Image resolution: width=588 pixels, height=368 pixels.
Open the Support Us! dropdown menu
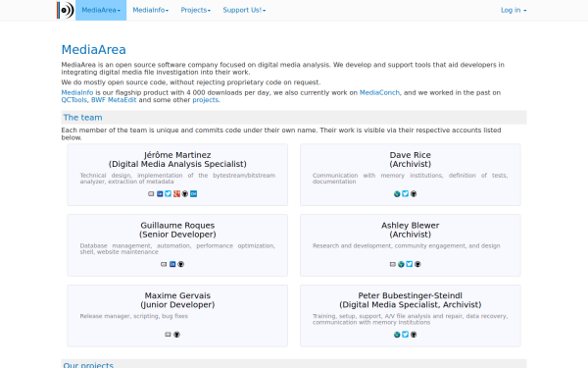pos(244,10)
